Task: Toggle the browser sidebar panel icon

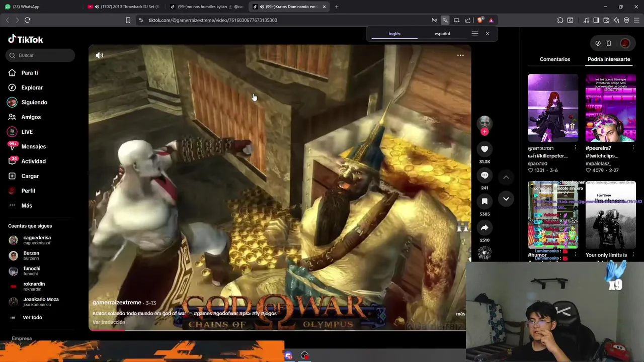Action: (x=596, y=20)
